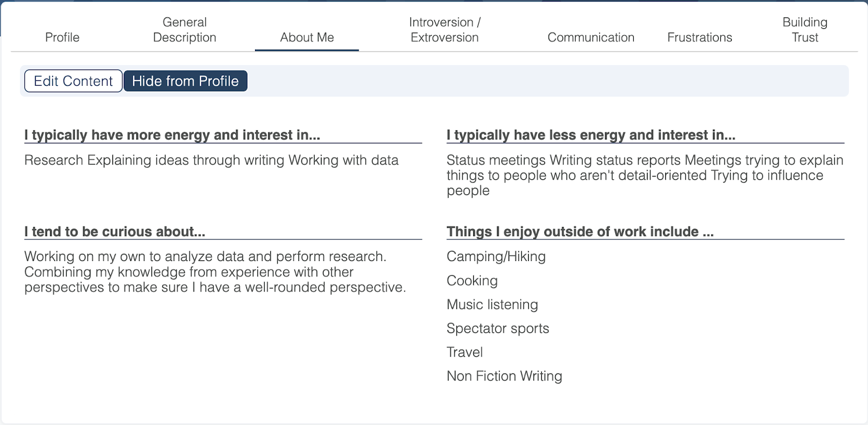Select the About Me tab
868x425 pixels.
coord(307,37)
